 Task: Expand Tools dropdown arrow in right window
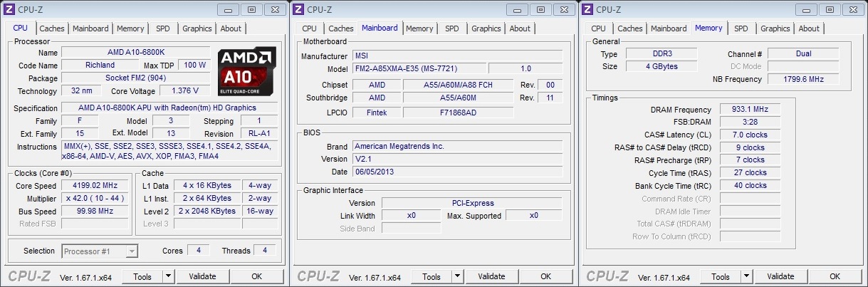(x=747, y=276)
